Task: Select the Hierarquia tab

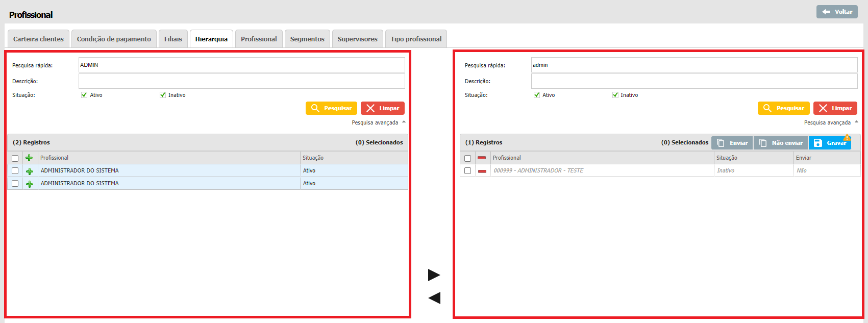Action: click(211, 39)
